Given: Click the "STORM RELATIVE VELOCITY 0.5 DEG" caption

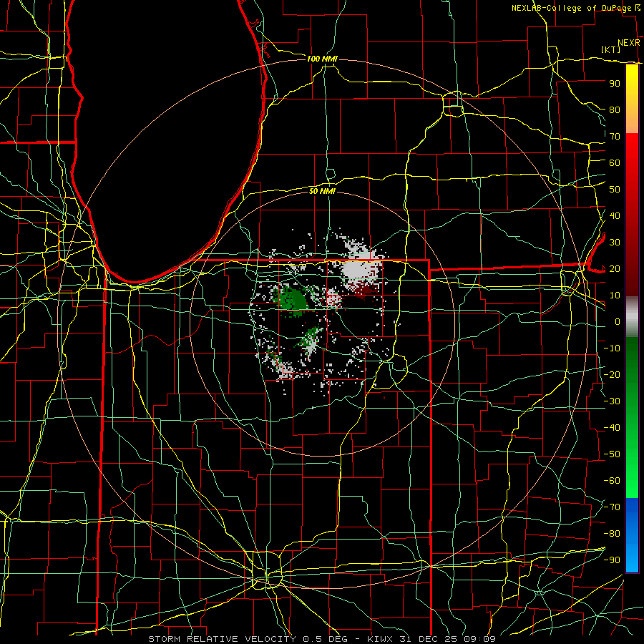Looking at the screenshot, I should [248, 639].
